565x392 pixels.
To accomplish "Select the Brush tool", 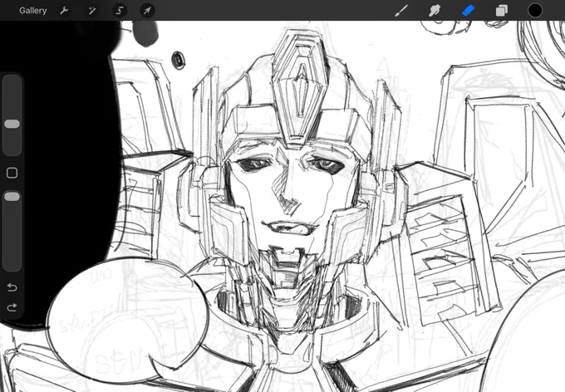I will 401,11.
